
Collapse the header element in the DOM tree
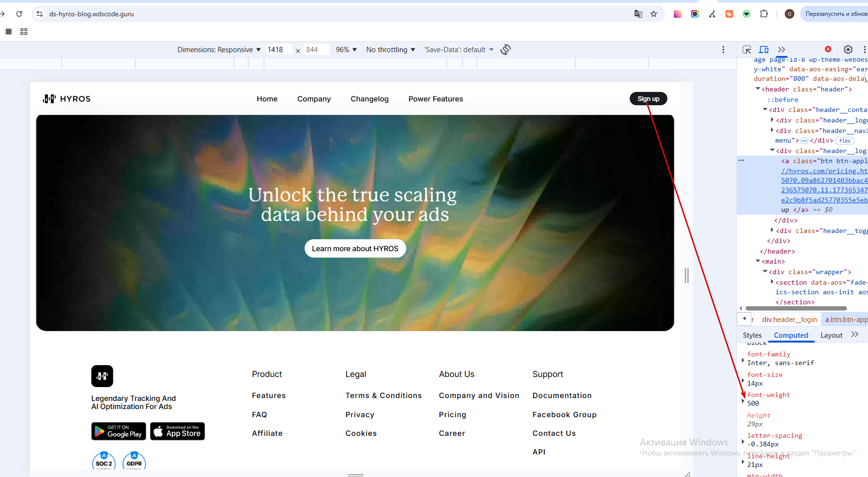pos(758,89)
